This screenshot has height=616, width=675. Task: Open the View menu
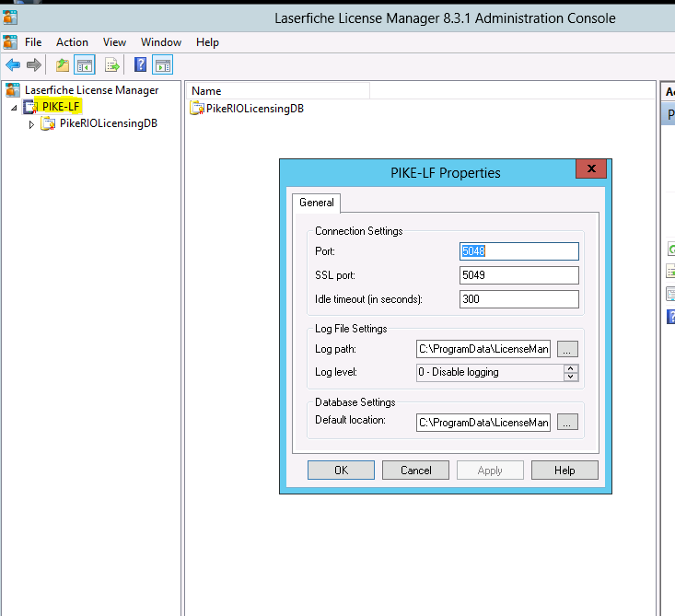coord(114,42)
